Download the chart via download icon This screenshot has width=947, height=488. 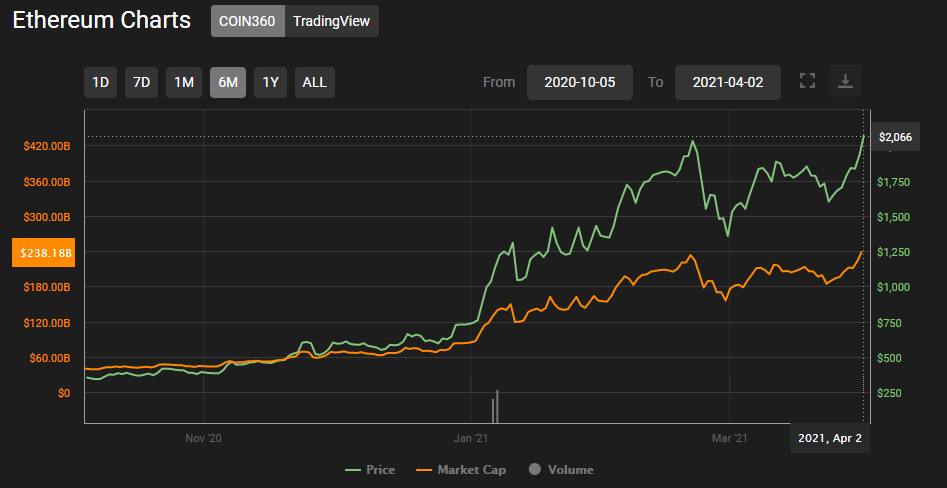click(x=846, y=82)
